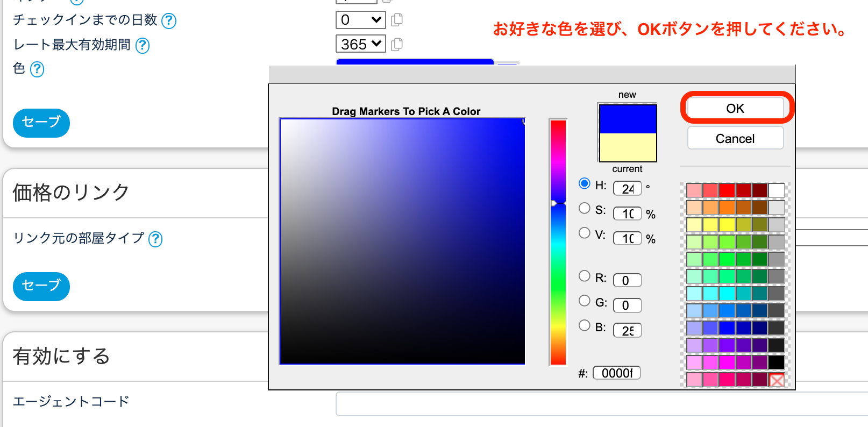Viewport: 868px width, 427px height.
Task: Click help icon beside レート最大有効期間
Action: 143,46
